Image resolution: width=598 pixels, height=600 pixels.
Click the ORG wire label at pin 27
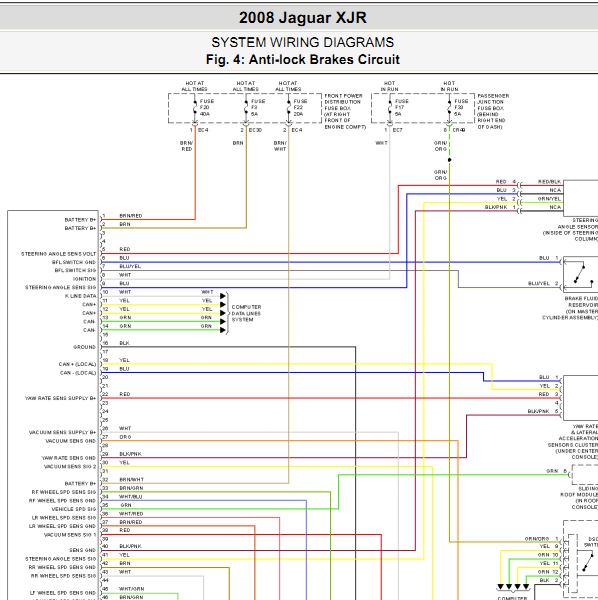(125, 437)
